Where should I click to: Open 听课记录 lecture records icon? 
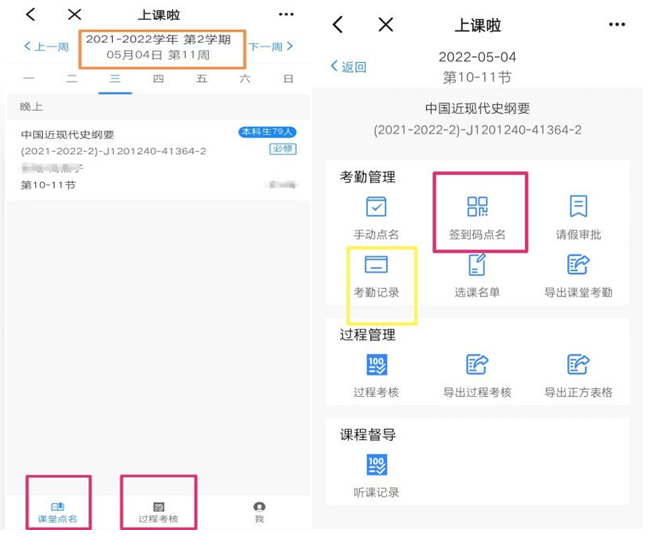(376, 475)
